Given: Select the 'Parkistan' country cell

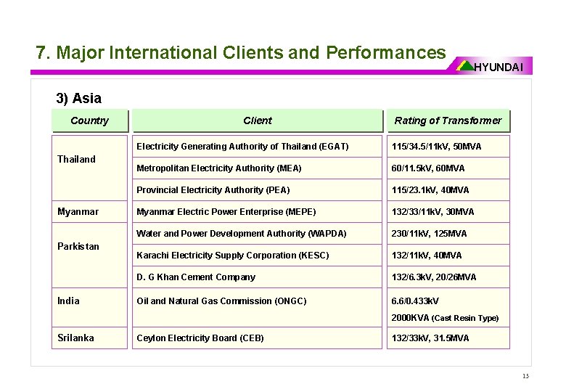Looking at the screenshot, I should pos(89,256).
